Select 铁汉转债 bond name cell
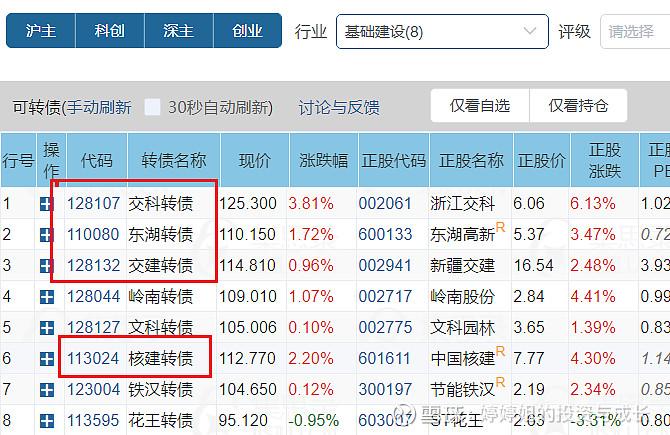The width and height of the screenshot is (670, 435). [x=161, y=389]
